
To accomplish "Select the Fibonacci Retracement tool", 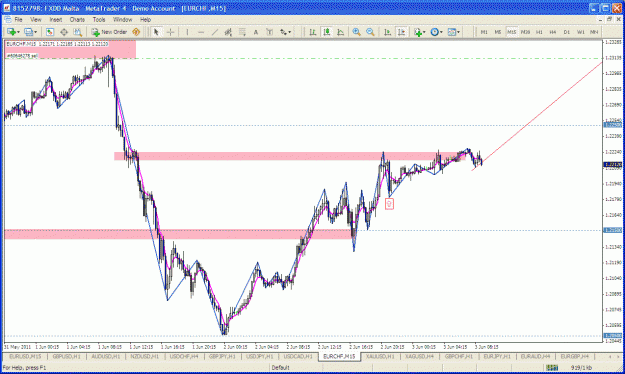I will [x=242, y=32].
